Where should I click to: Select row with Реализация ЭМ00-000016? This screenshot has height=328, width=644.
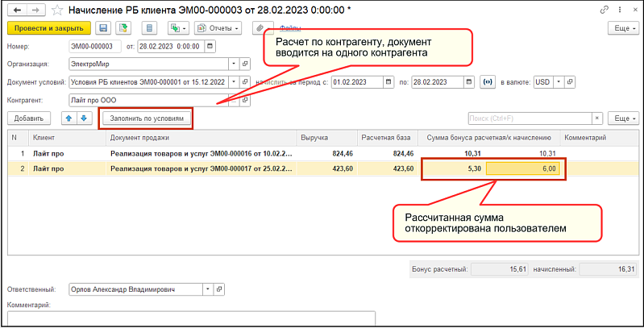pyautogui.click(x=323, y=154)
